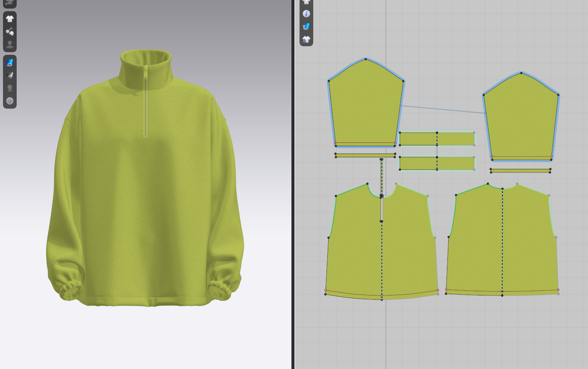Select the blue textured surface render icon
Image resolution: width=588 pixels, height=369 pixels.
[10, 62]
